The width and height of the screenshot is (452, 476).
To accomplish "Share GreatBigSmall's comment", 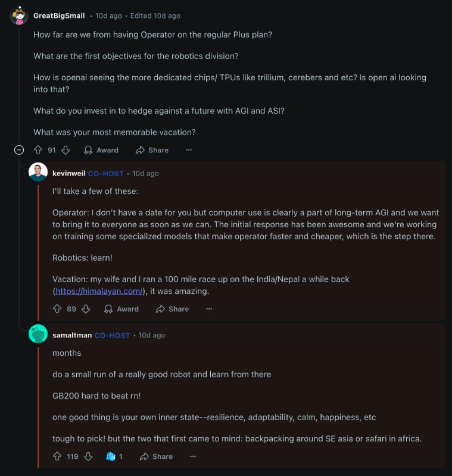I will [152, 150].
